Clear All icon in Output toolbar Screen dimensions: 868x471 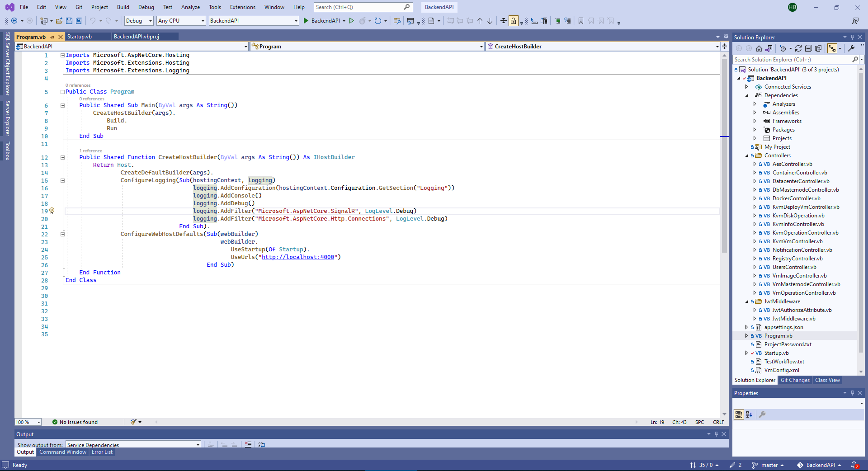tap(248, 444)
